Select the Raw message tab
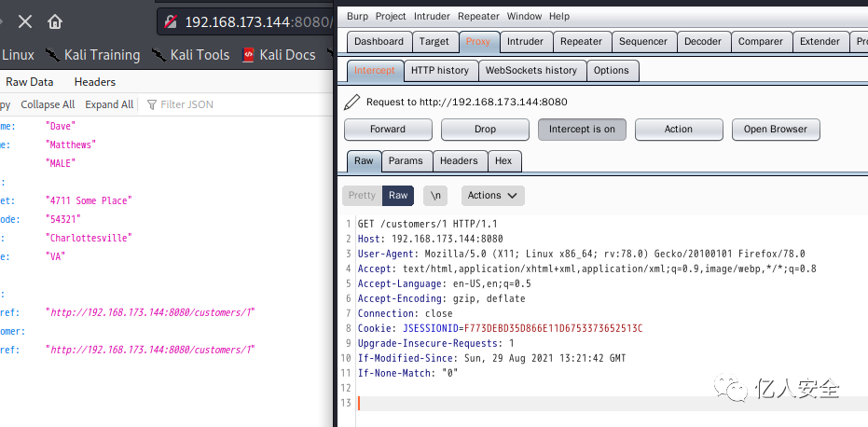 (364, 161)
